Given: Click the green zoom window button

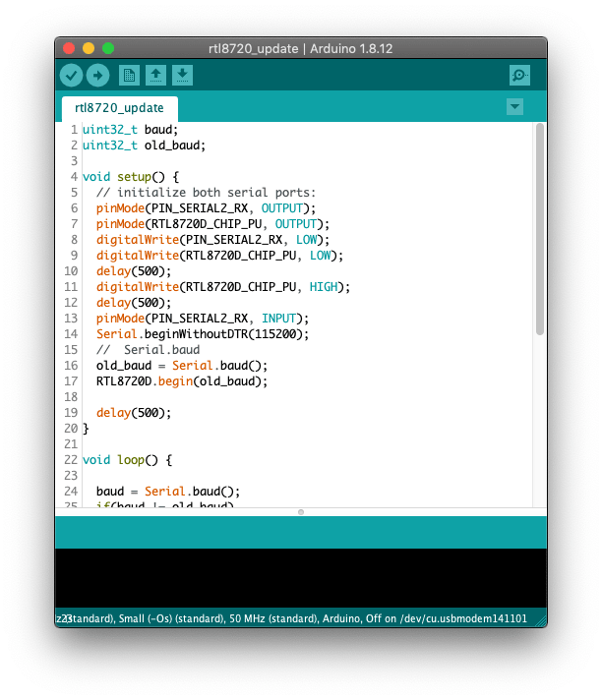Looking at the screenshot, I should point(108,48).
